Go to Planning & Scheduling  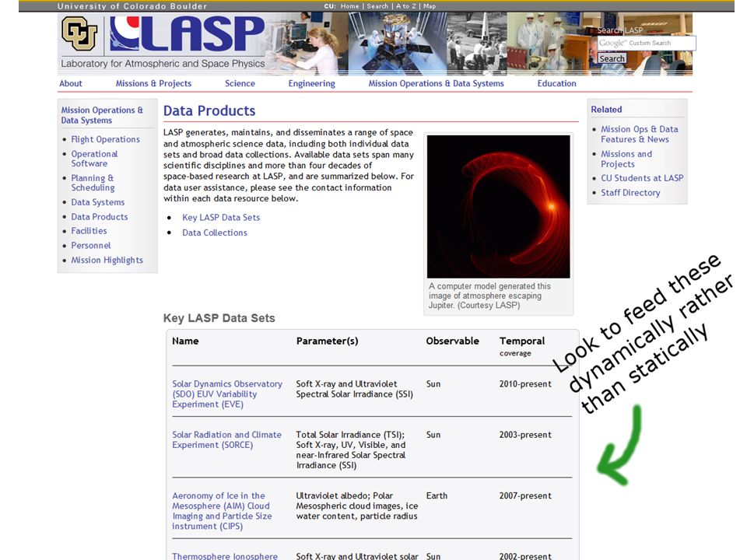click(93, 183)
